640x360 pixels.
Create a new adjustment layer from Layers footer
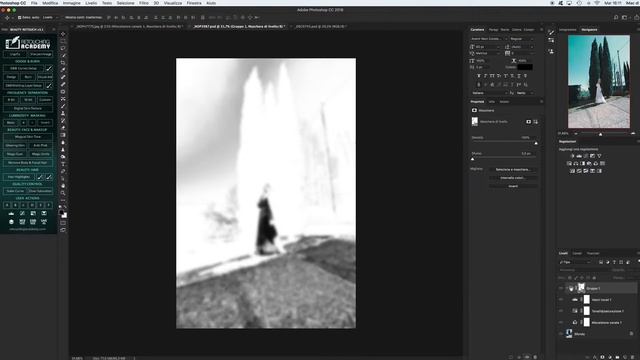609,357
